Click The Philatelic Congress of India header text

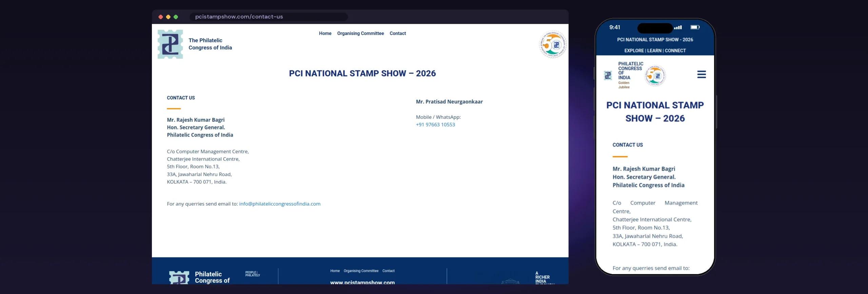(x=210, y=44)
